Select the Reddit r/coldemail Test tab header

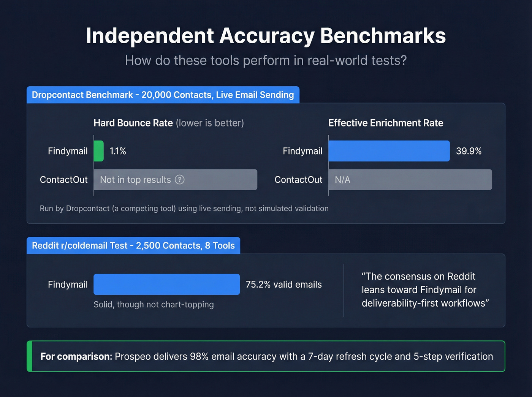click(x=133, y=246)
